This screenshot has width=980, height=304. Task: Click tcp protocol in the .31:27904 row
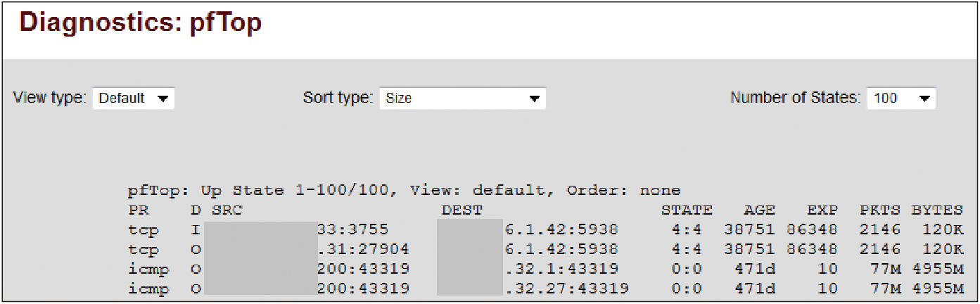click(x=144, y=249)
